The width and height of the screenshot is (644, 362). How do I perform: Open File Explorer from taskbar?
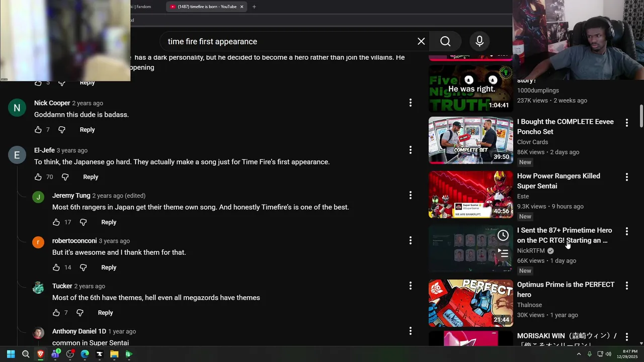[x=114, y=354]
